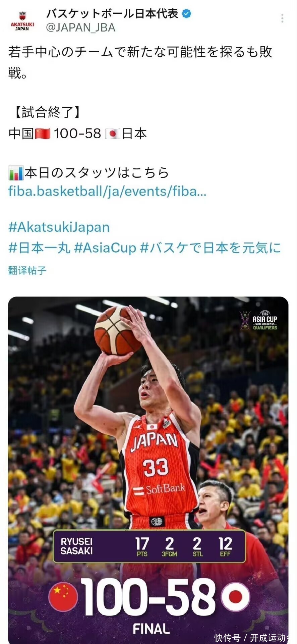Open the fiba.basketball stats link

coord(107,191)
